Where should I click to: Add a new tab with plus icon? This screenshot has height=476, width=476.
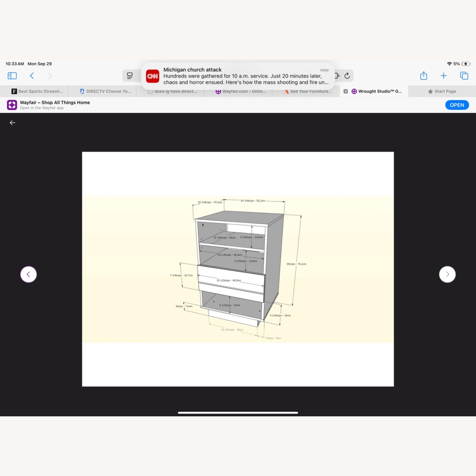pos(444,76)
